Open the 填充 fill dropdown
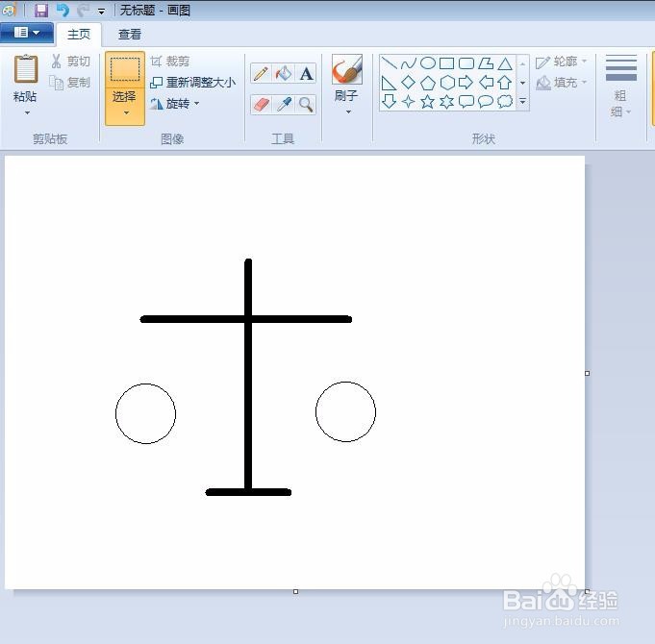 562,83
